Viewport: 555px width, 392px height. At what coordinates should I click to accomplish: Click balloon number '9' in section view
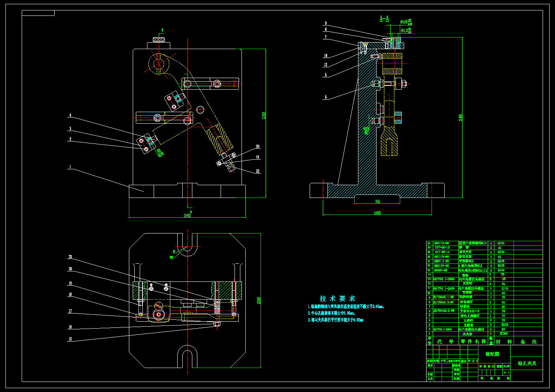[325, 23]
